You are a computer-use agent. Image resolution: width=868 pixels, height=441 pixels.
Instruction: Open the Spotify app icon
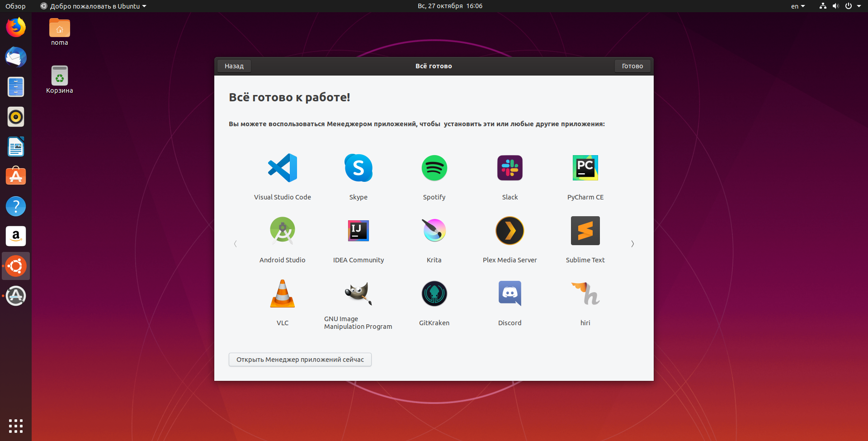434,168
